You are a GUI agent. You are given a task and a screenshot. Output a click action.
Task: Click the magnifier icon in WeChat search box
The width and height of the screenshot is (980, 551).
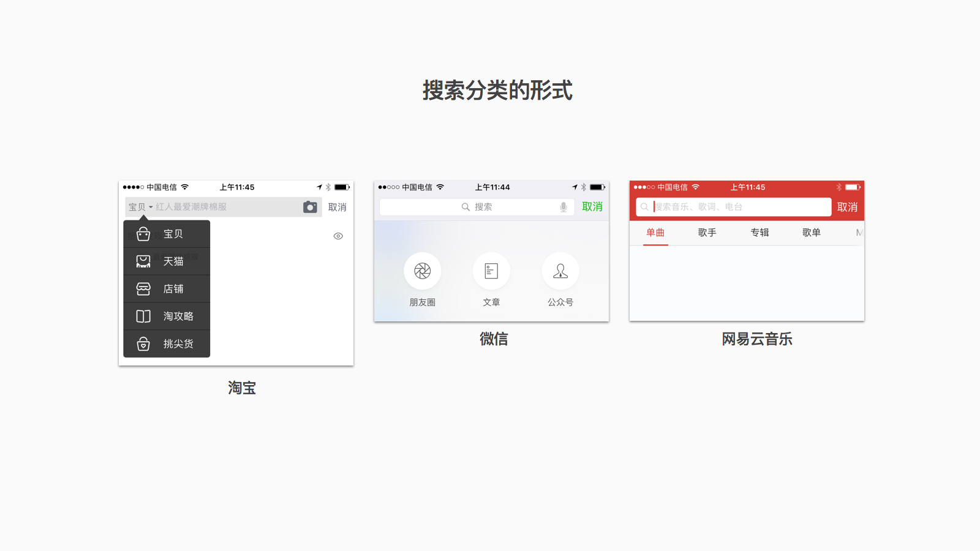466,207
